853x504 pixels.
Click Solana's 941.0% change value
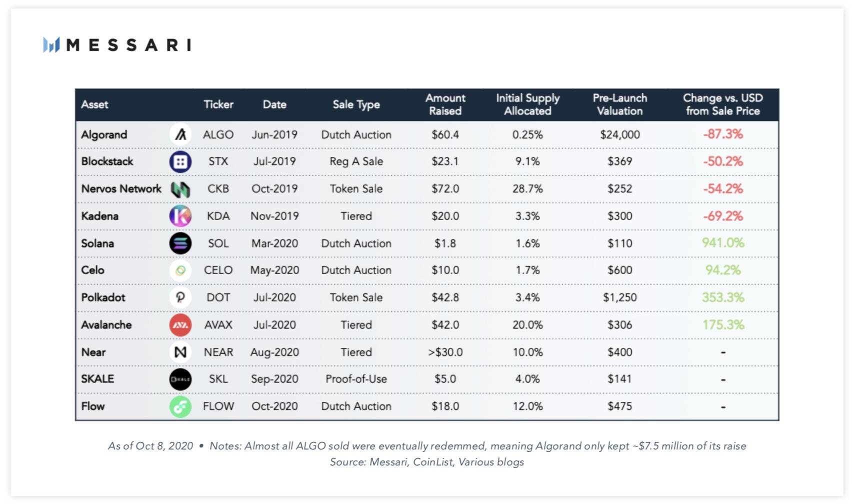[x=723, y=243]
